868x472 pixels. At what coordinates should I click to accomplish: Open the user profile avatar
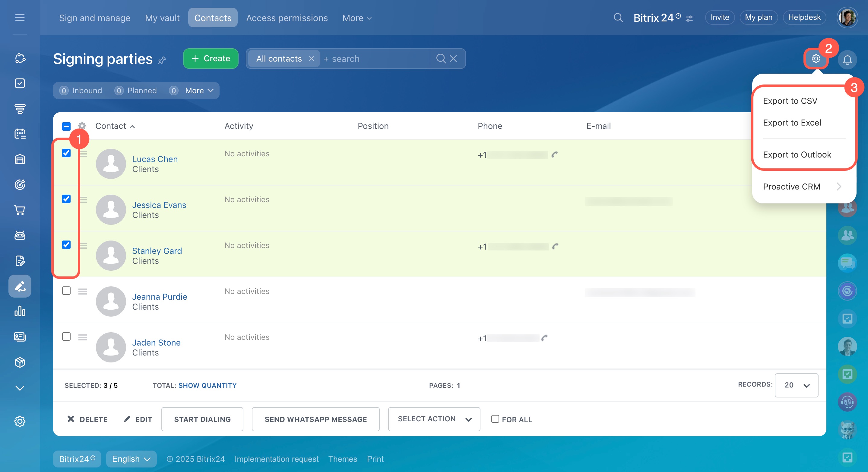click(x=847, y=18)
